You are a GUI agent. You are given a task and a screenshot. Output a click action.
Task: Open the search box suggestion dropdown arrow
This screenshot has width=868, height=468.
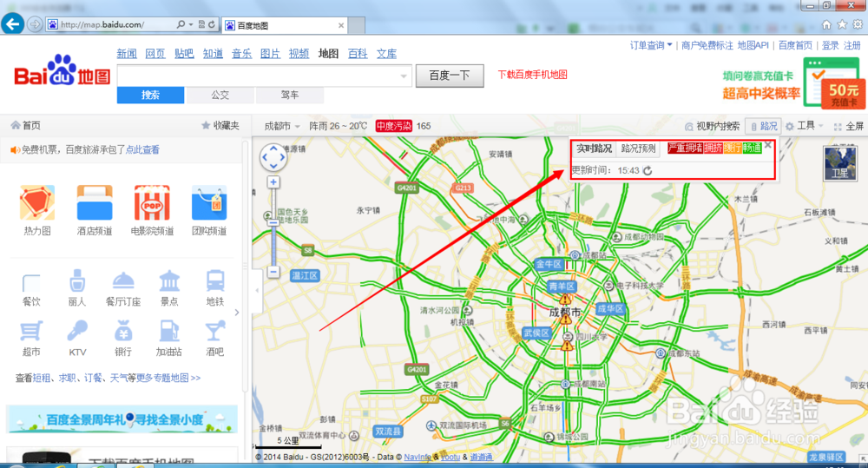(x=404, y=76)
